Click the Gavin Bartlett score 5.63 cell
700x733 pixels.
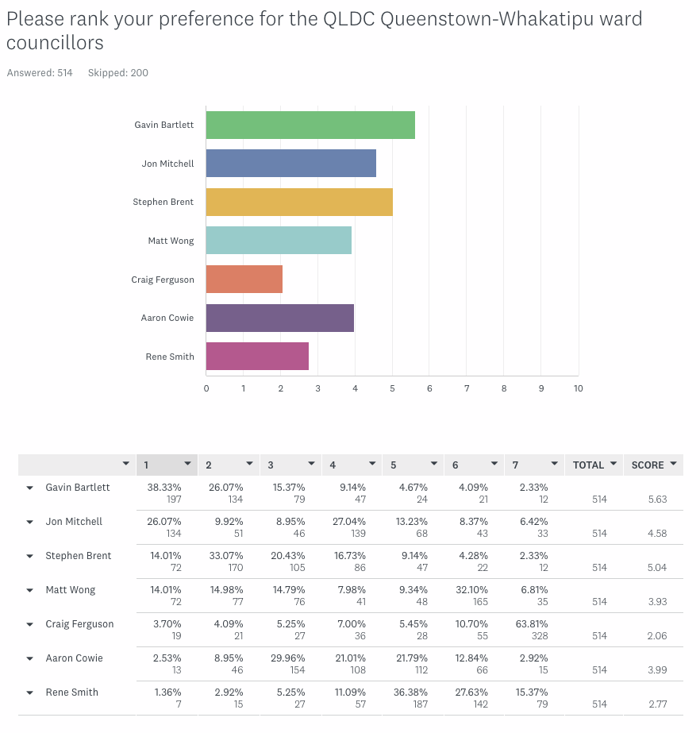pyautogui.click(x=656, y=500)
